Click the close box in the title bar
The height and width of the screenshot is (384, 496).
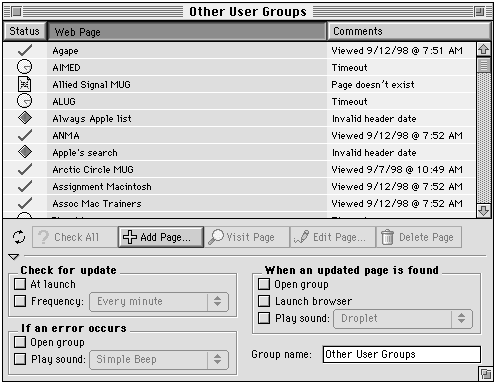click(17, 12)
